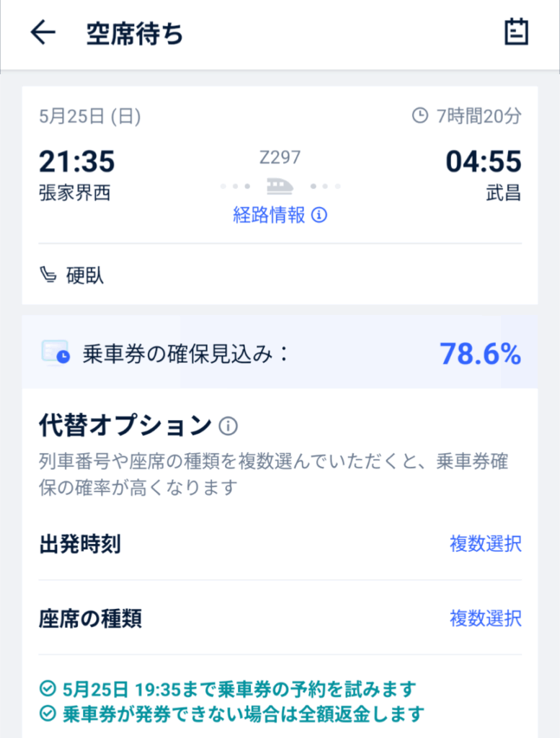Go back using the arrow icon

(43, 33)
